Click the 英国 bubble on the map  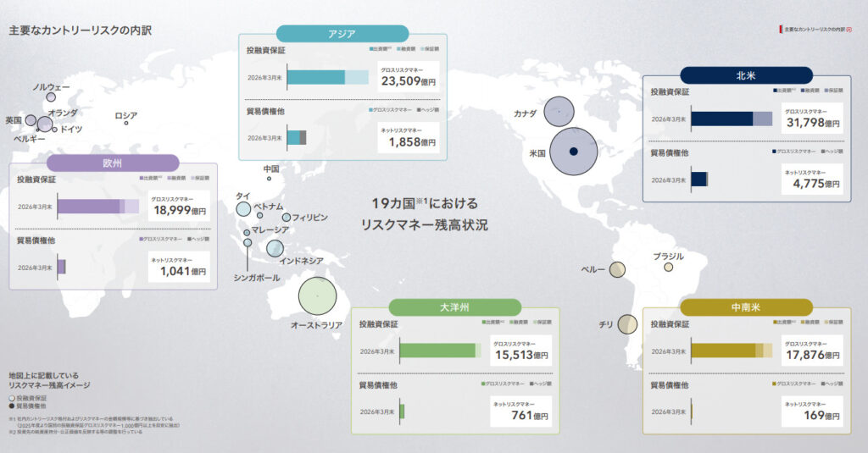click(31, 120)
